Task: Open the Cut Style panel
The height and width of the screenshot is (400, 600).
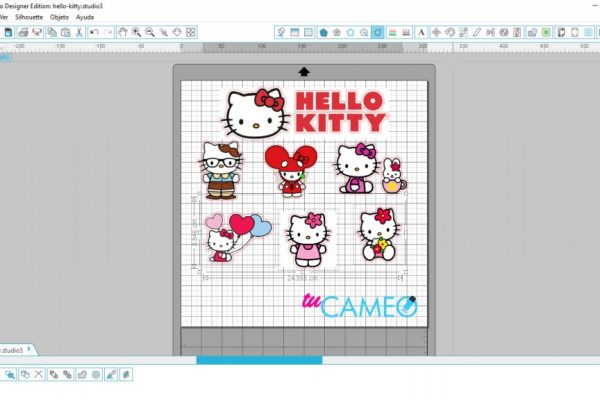Action: pos(406,33)
